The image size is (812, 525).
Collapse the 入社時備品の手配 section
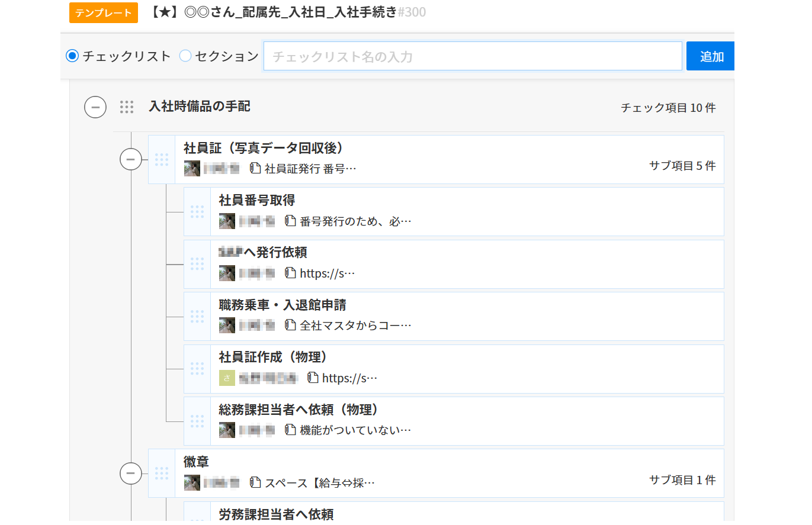pos(95,107)
